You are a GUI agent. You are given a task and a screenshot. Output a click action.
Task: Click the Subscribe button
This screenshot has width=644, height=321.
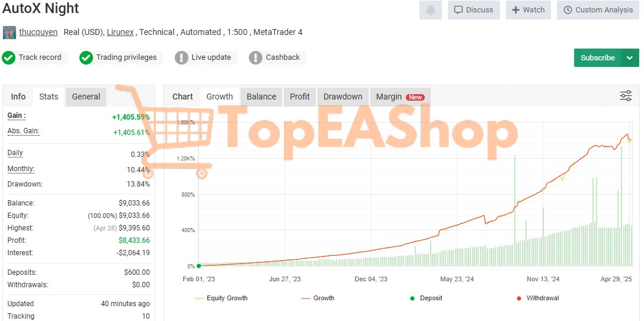click(x=597, y=58)
